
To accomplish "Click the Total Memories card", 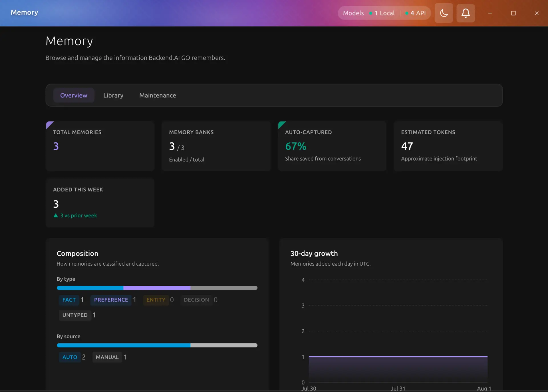I will tap(100, 146).
